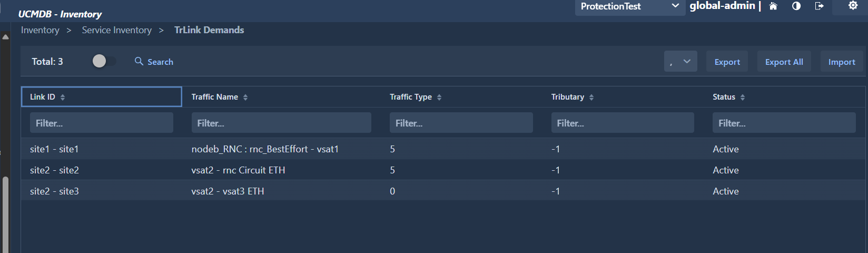
Task: Open the ProtectionTest project dropdown
Action: click(x=629, y=7)
